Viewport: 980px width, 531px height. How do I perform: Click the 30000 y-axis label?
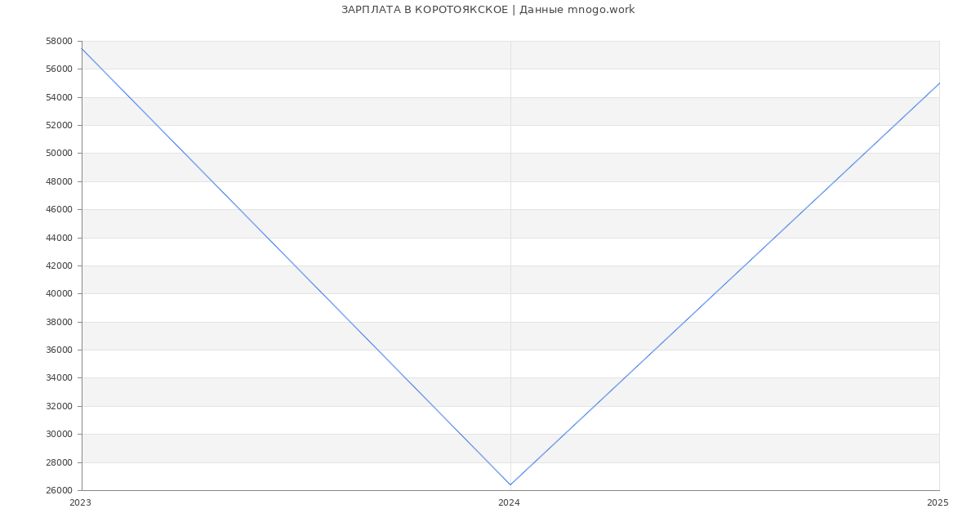[x=59, y=434]
